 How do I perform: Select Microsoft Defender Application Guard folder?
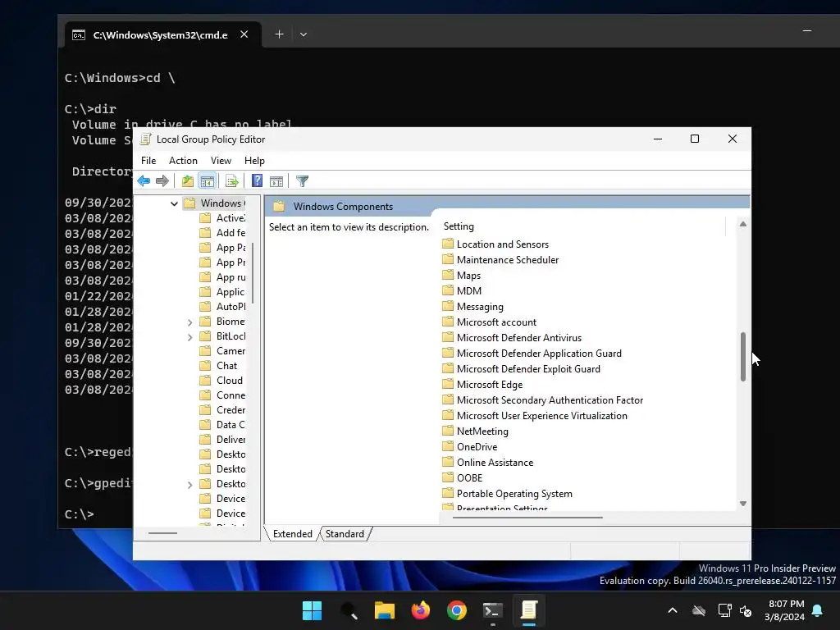(532, 353)
